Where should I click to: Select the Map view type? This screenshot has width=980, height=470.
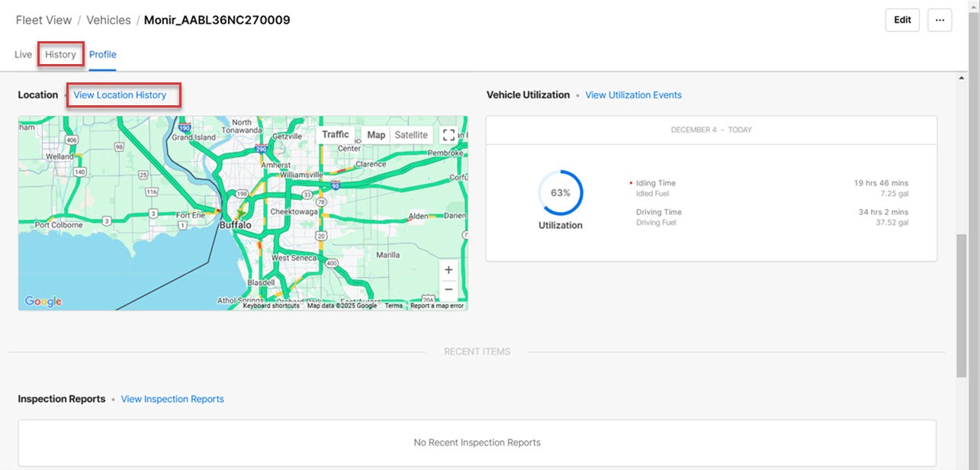[376, 134]
